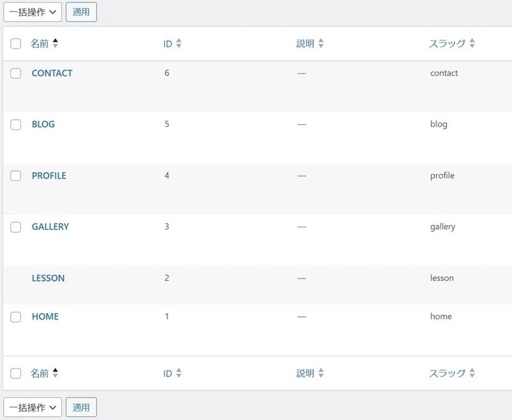Image resolution: width=512 pixels, height=420 pixels.
Task: Click sort arrows beside bottom スラッグ footer
Action: (472, 373)
